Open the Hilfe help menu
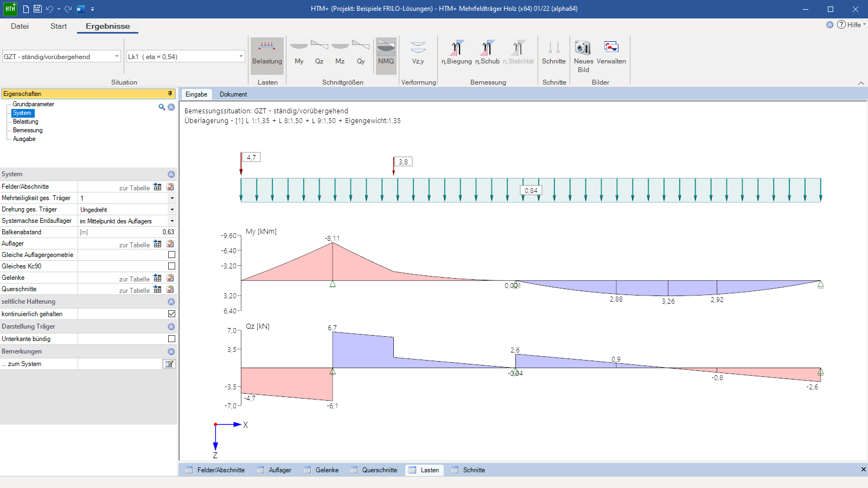The image size is (868, 488). (852, 24)
